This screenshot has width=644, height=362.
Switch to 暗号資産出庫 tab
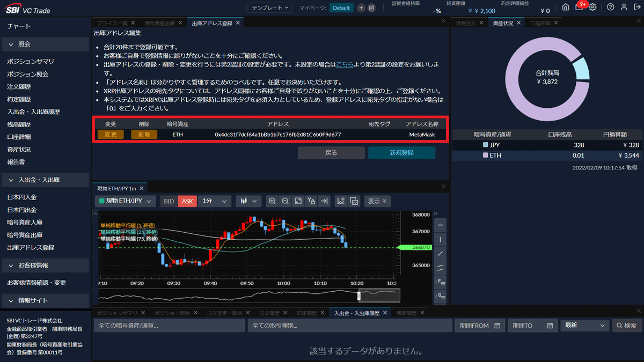click(x=160, y=23)
